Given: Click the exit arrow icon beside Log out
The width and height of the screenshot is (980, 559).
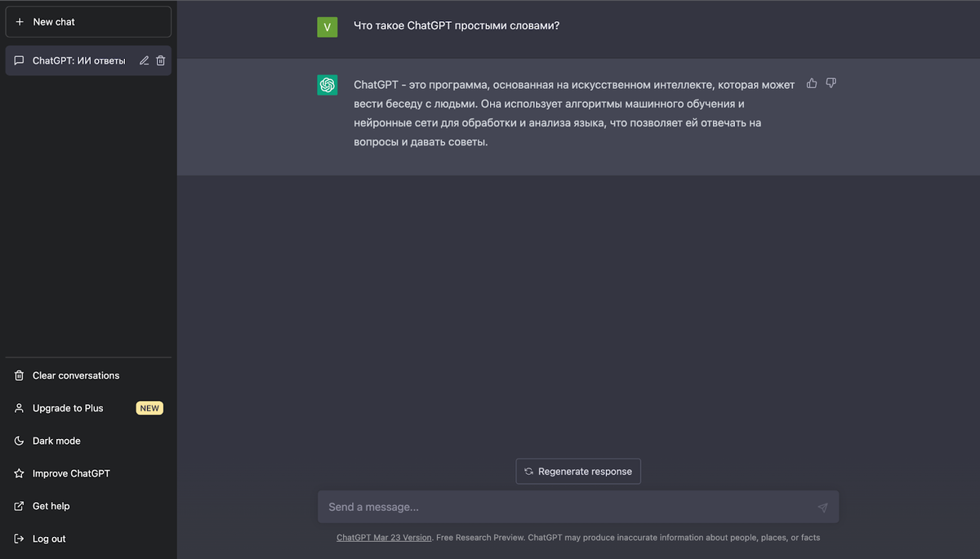Looking at the screenshot, I should coord(20,539).
